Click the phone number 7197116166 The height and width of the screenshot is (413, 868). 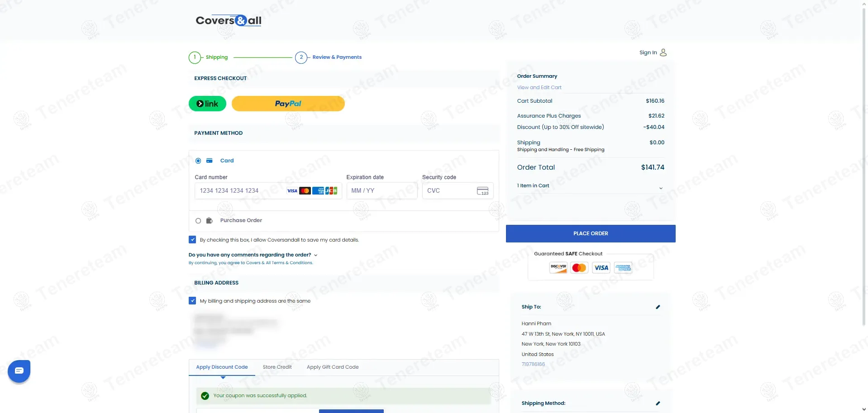click(x=533, y=365)
